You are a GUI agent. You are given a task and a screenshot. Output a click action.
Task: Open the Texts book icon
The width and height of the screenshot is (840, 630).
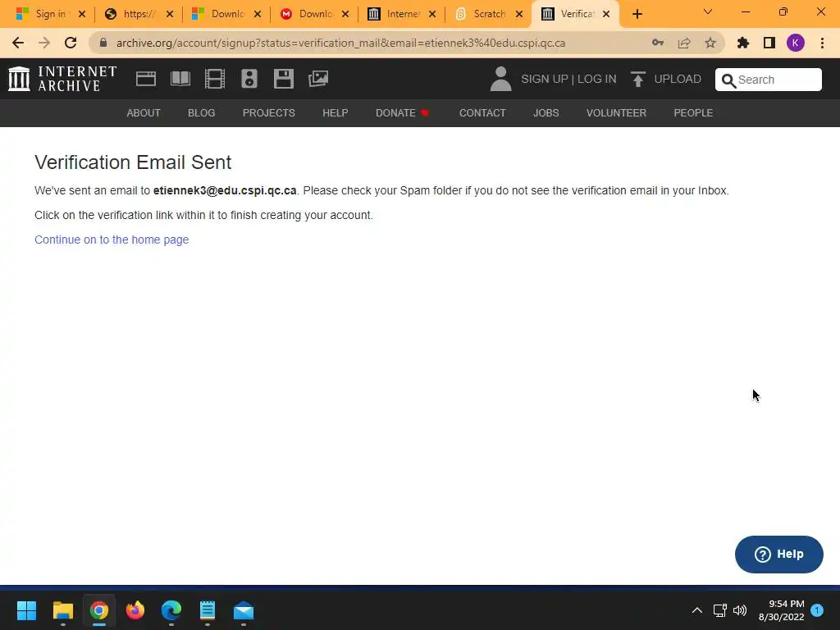(180, 79)
